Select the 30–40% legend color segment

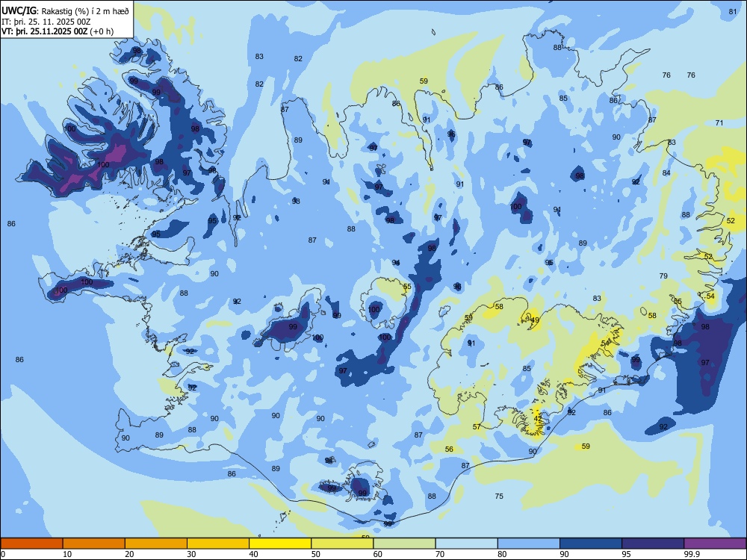pyautogui.click(x=218, y=544)
